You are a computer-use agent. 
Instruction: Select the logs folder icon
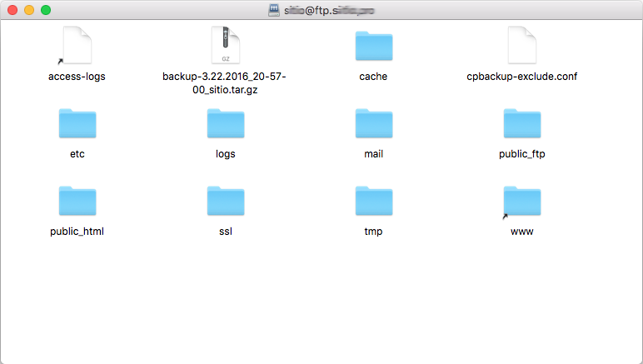point(226,123)
